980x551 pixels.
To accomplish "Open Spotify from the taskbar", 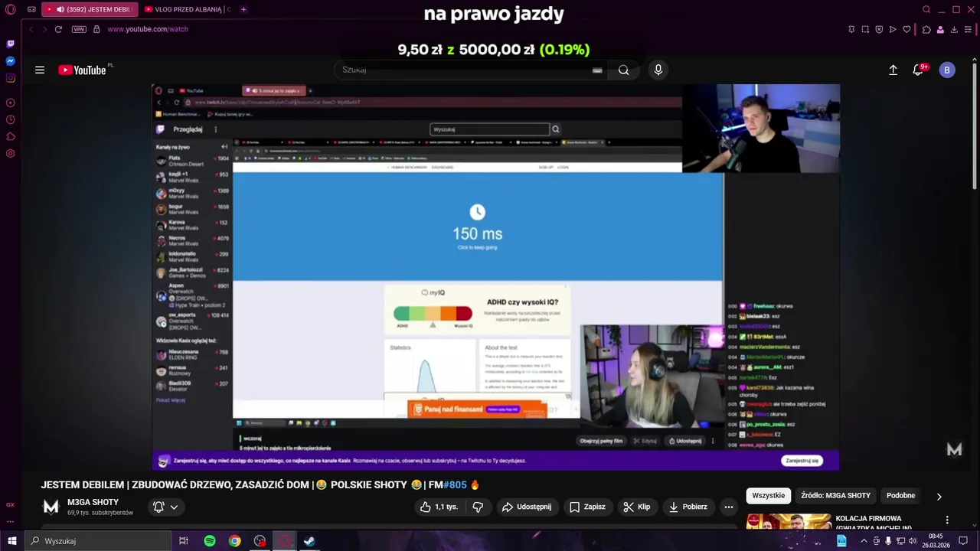I will (209, 541).
